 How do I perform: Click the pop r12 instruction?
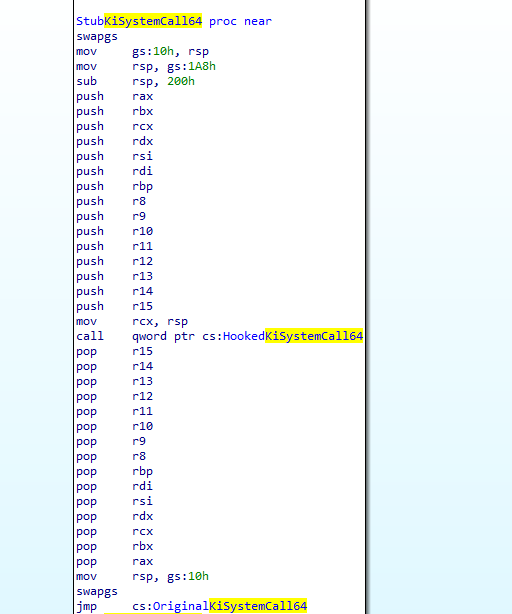[x=114, y=396]
